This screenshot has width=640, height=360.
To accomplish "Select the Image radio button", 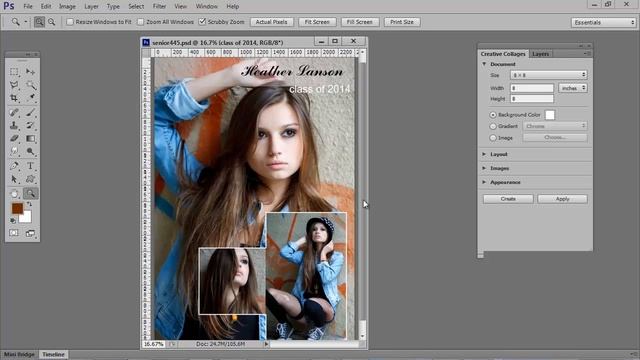I will tap(493, 138).
